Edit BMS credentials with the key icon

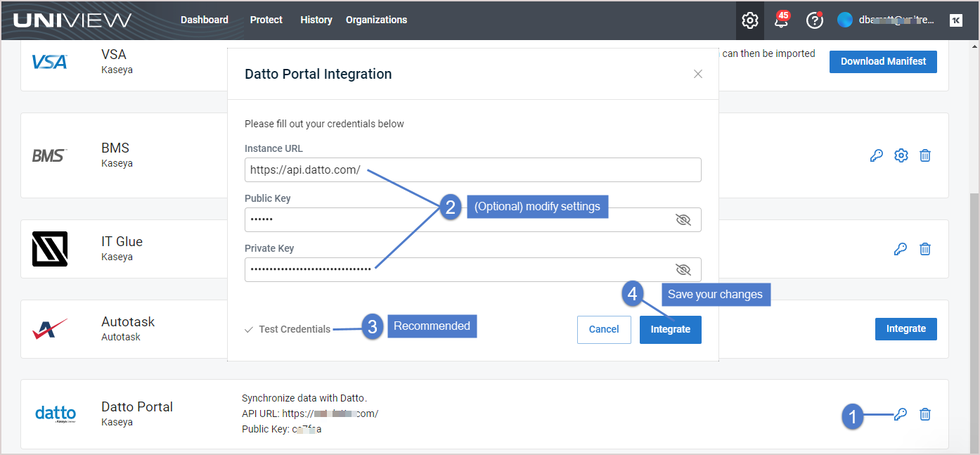tap(876, 155)
